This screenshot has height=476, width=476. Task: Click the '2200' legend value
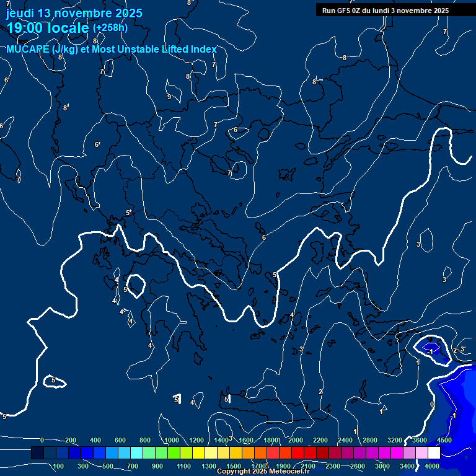click(x=320, y=440)
